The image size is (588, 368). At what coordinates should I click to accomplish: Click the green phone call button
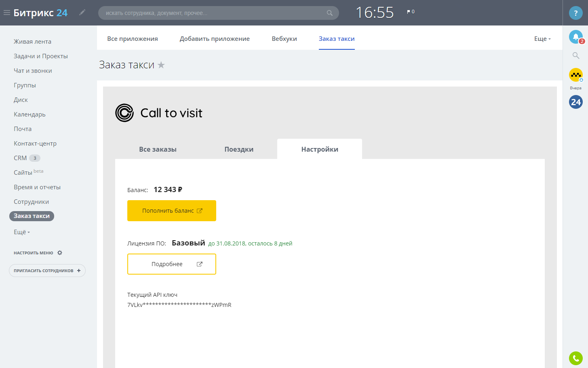click(x=575, y=358)
